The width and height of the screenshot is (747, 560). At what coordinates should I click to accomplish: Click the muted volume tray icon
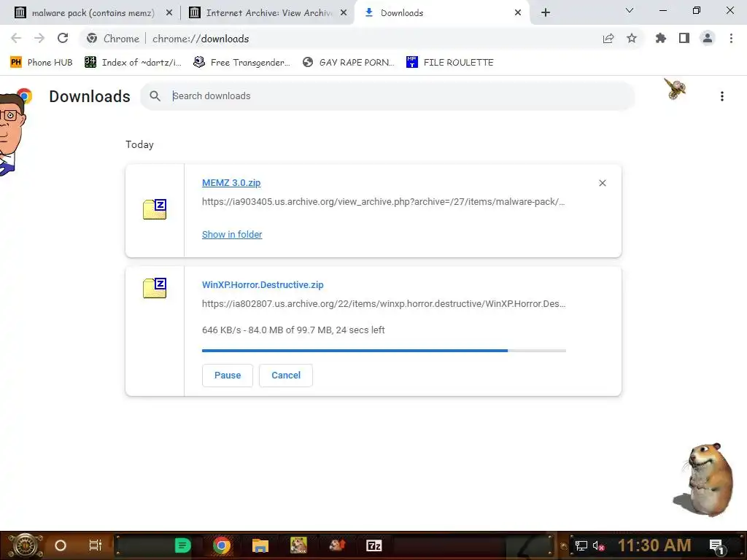click(599, 545)
